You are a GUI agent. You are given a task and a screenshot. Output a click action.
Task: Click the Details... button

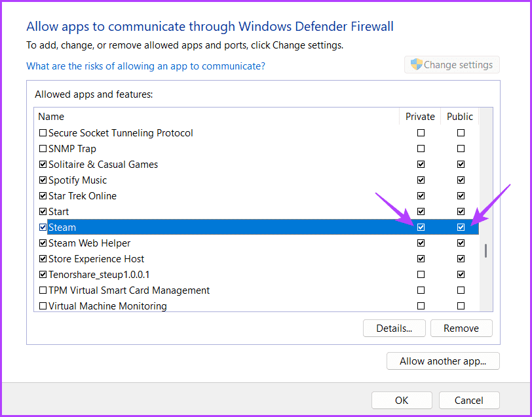[394, 328]
